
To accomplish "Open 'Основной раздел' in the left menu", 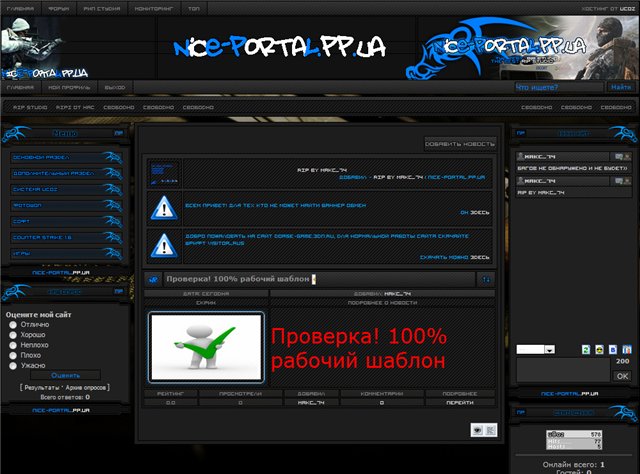I will point(66,157).
